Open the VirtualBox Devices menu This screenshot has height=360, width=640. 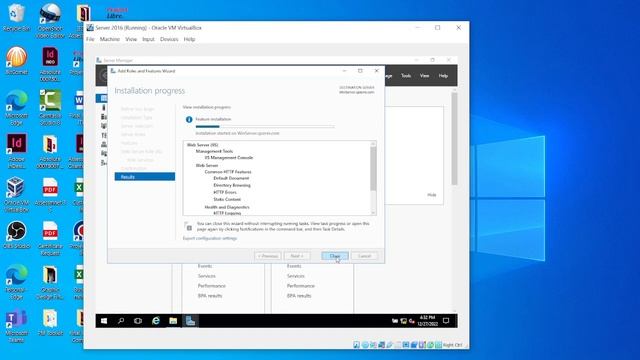[169, 39]
